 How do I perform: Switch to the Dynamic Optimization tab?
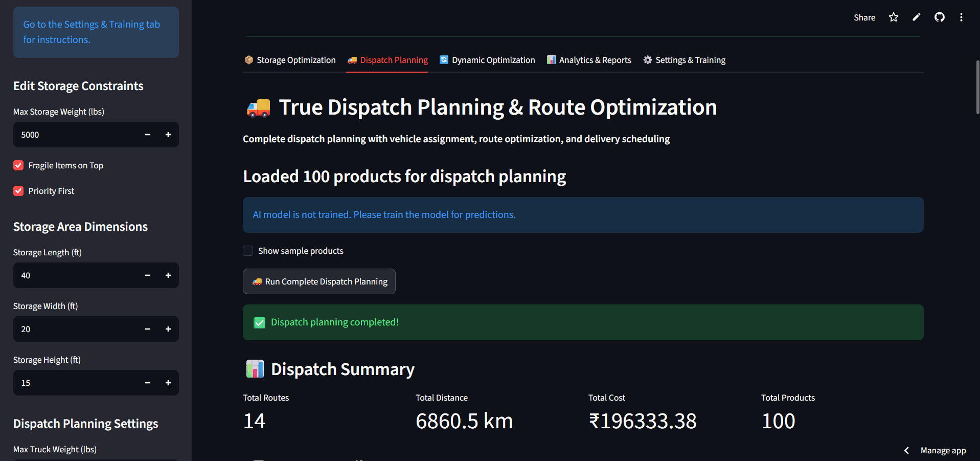(487, 60)
